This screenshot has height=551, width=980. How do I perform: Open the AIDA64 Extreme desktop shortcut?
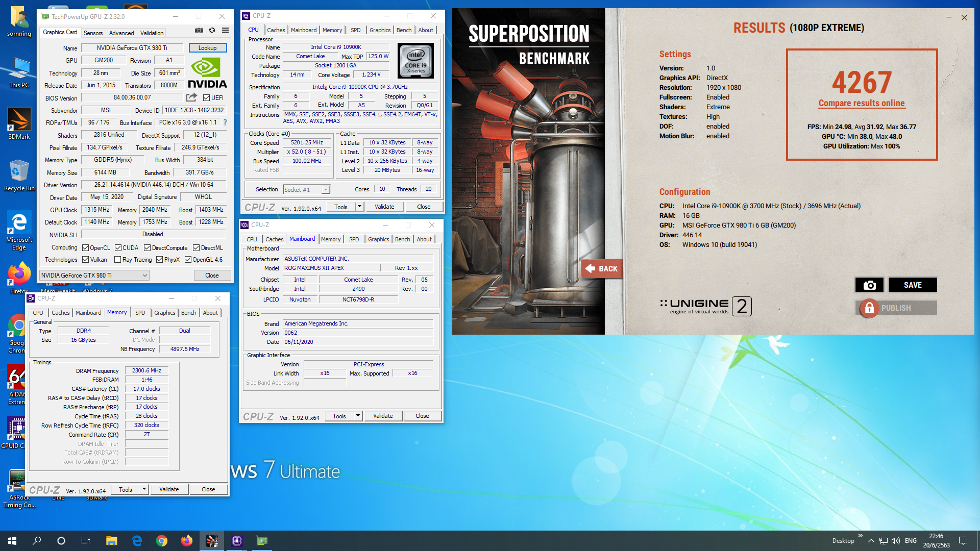point(17,385)
